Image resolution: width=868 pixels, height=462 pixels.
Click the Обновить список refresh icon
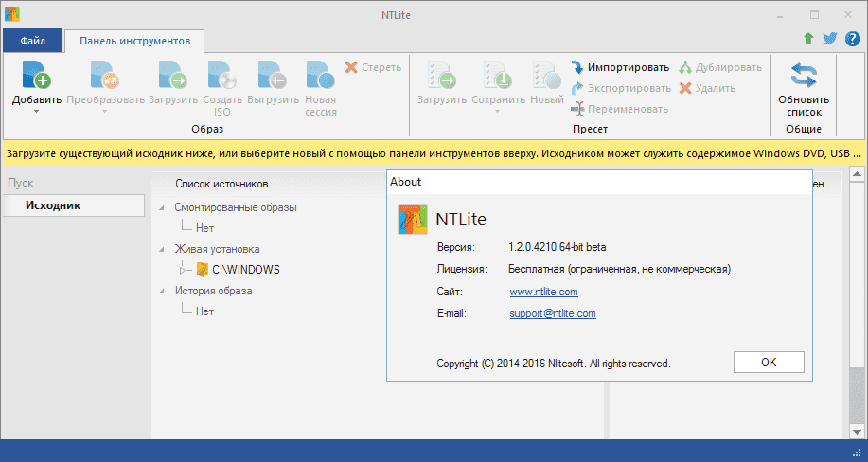(803, 75)
